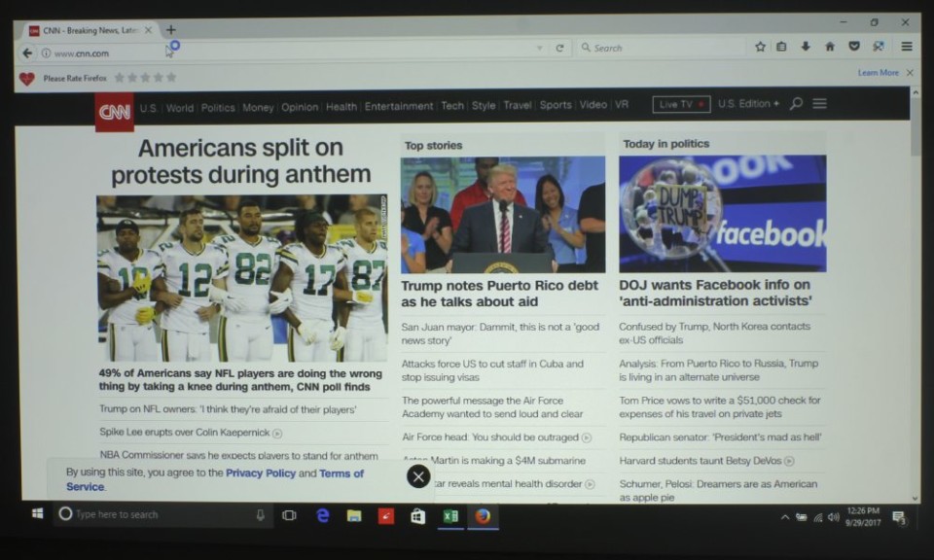Go to the Sports section
Screen dimensions: 934x560
556,105
